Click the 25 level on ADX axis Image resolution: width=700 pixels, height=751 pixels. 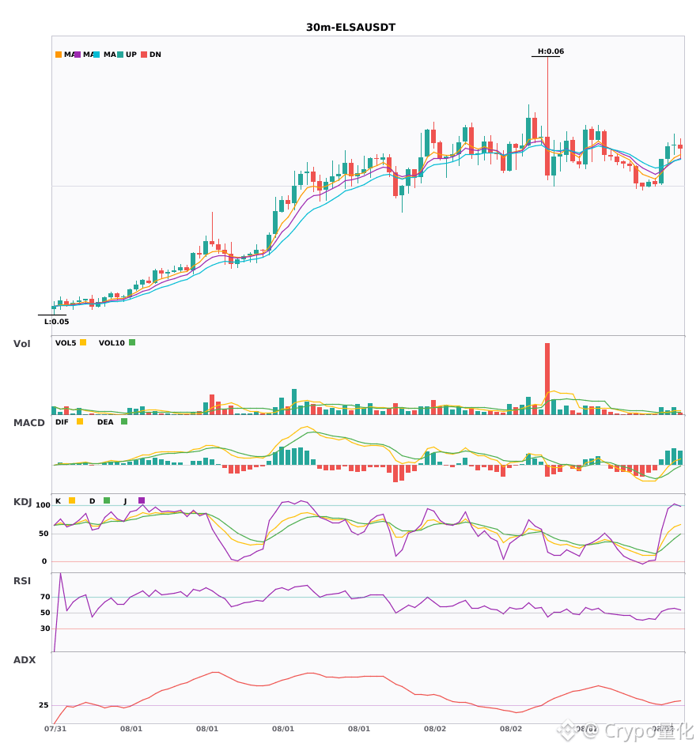(x=44, y=705)
